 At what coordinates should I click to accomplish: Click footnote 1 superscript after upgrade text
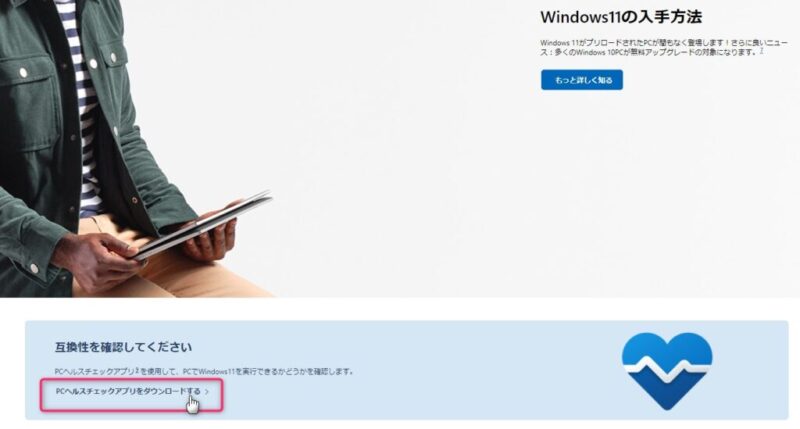762,51
